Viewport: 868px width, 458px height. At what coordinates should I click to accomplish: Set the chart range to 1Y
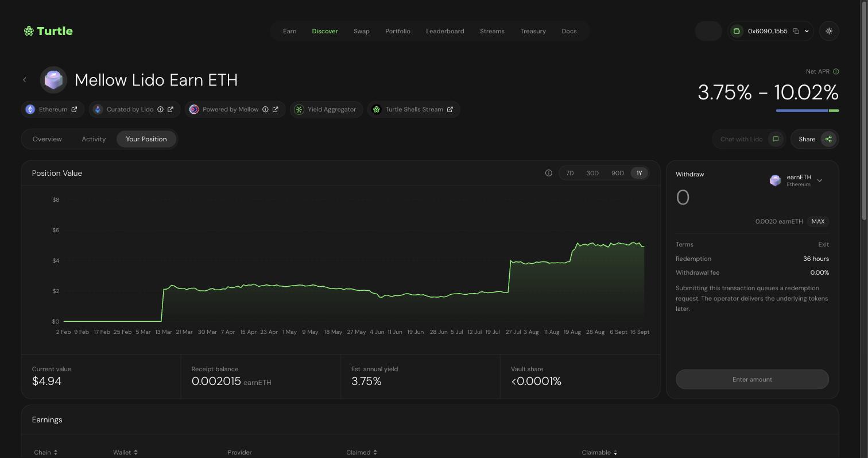tap(639, 173)
